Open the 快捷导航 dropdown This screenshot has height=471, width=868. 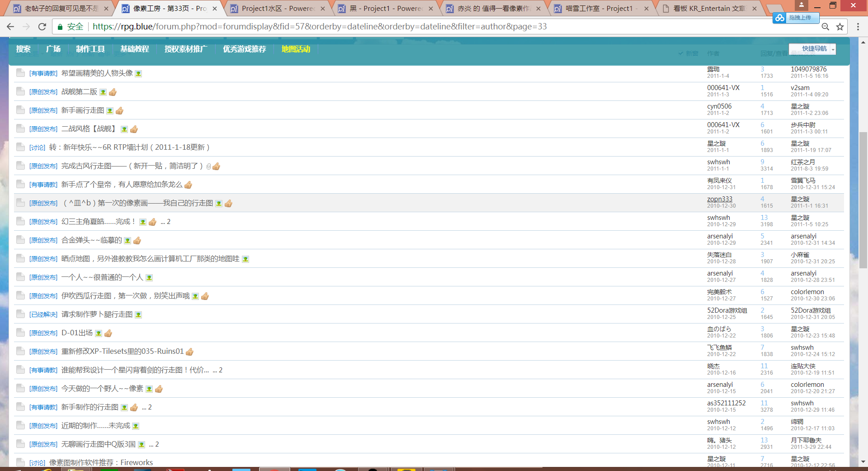coord(812,49)
